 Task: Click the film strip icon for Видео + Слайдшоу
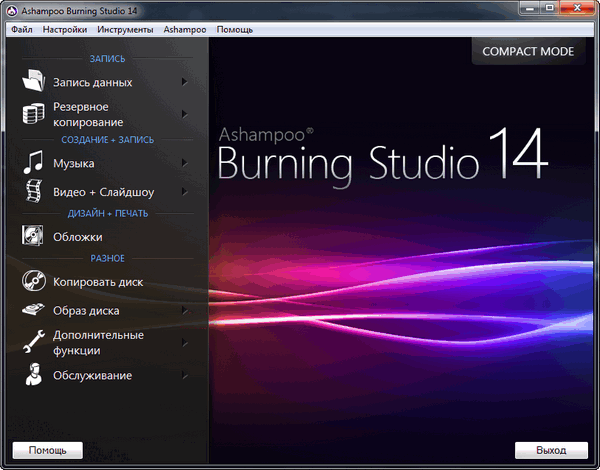click(34, 191)
